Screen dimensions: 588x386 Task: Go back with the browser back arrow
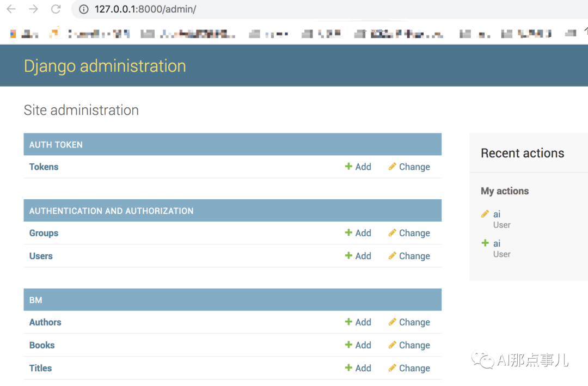(11, 9)
